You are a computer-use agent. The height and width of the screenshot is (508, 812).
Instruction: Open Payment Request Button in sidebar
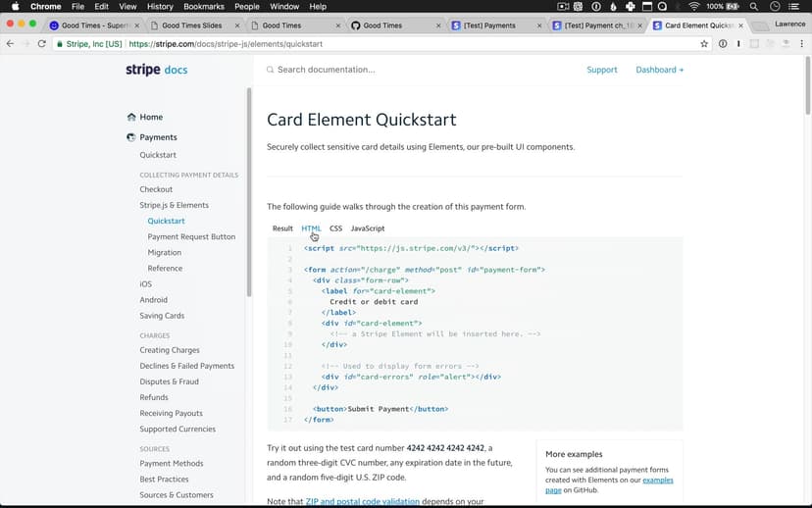click(191, 236)
